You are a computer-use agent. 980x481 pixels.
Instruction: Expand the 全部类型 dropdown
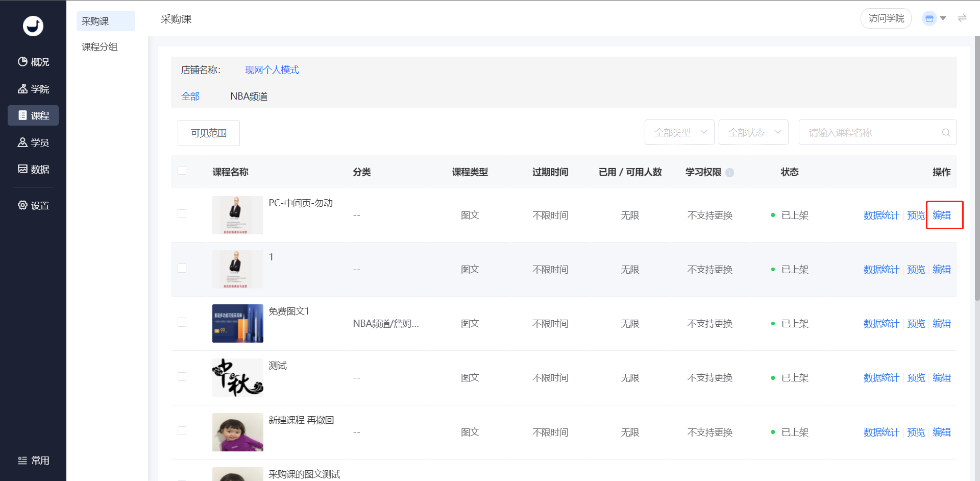pos(679,132)
